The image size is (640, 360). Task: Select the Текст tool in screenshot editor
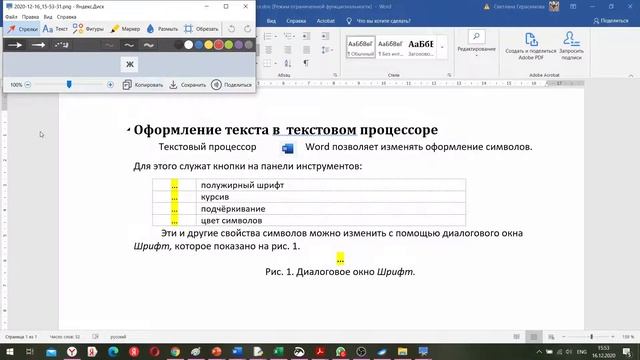click(55, 29)
